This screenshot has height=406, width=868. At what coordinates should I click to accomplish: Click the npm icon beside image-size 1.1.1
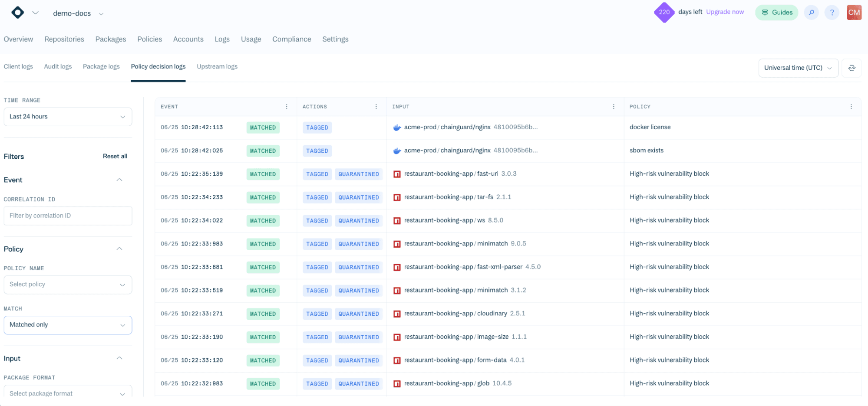click(x=397, y=337)
